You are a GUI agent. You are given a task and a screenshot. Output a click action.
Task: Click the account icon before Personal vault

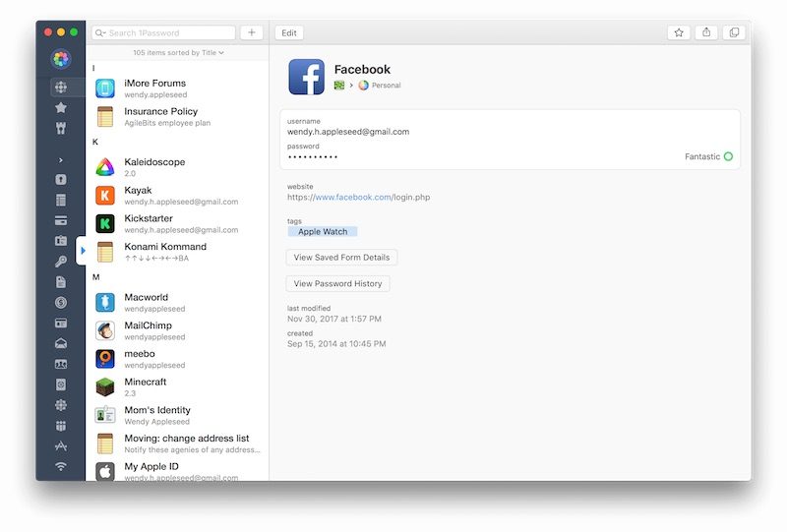pos(339,86)
